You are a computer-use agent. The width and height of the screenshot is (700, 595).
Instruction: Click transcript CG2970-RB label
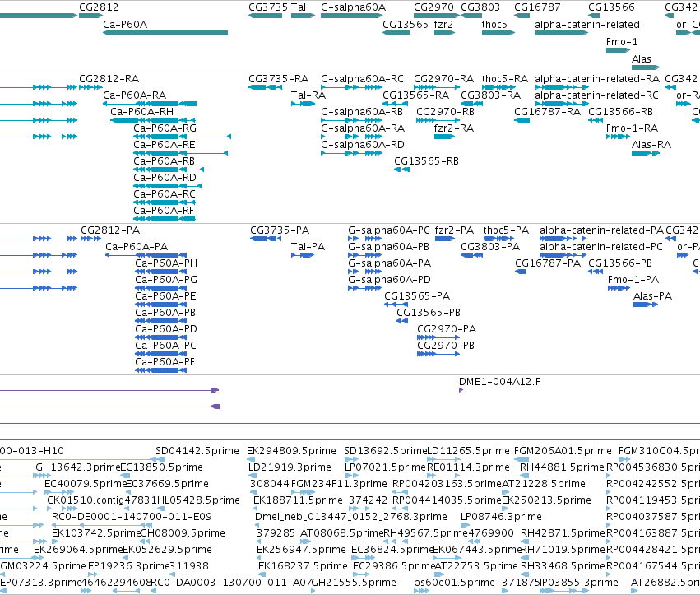pos(445,112)
